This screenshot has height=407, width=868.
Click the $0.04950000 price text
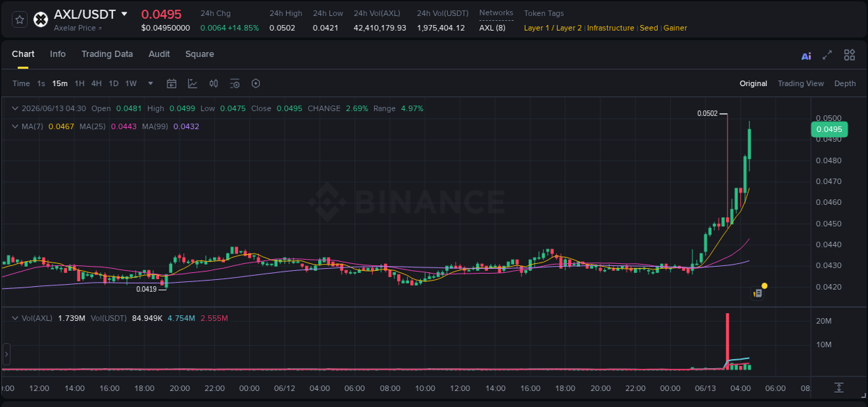coord(165,28)
